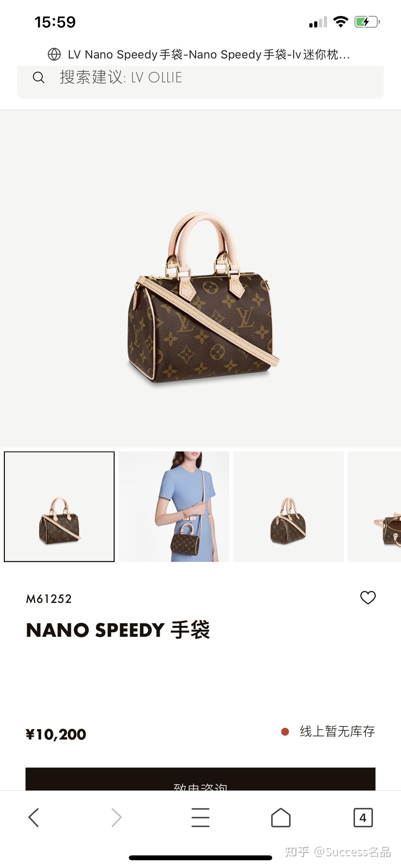
Task: Tap the browser forward arrow
Action: 117,817
